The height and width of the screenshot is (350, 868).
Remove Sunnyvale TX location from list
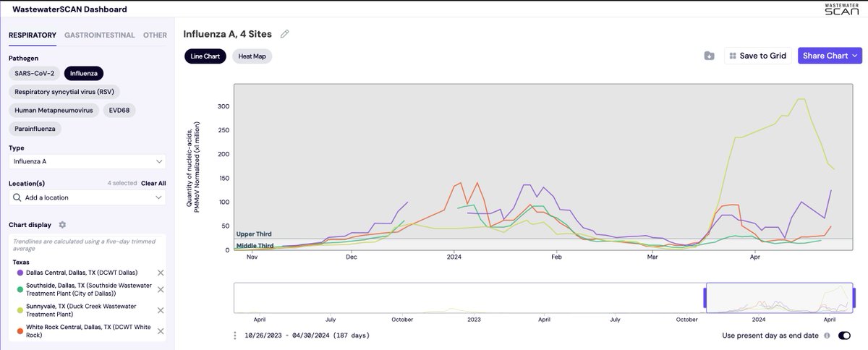pyautogui.click(x=161, y=310)
